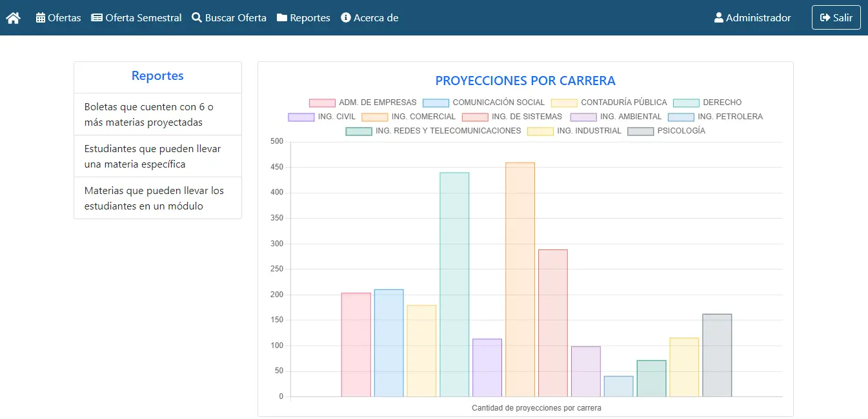Image resolution: width=868 pixels, height=419 pixels.
Task: Click the blue Comunicación Social bar near 210
Action: tap(389, 343)
